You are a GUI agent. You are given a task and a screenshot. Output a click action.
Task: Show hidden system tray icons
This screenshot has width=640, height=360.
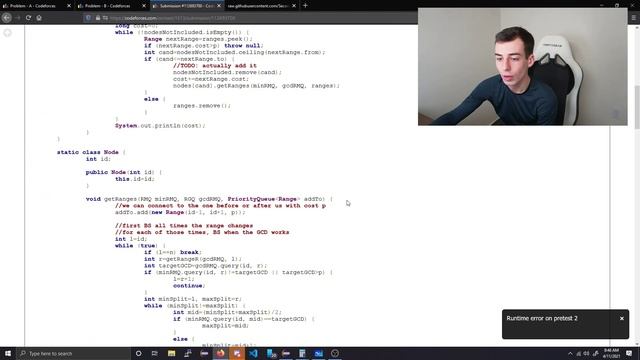coord(570,353)
